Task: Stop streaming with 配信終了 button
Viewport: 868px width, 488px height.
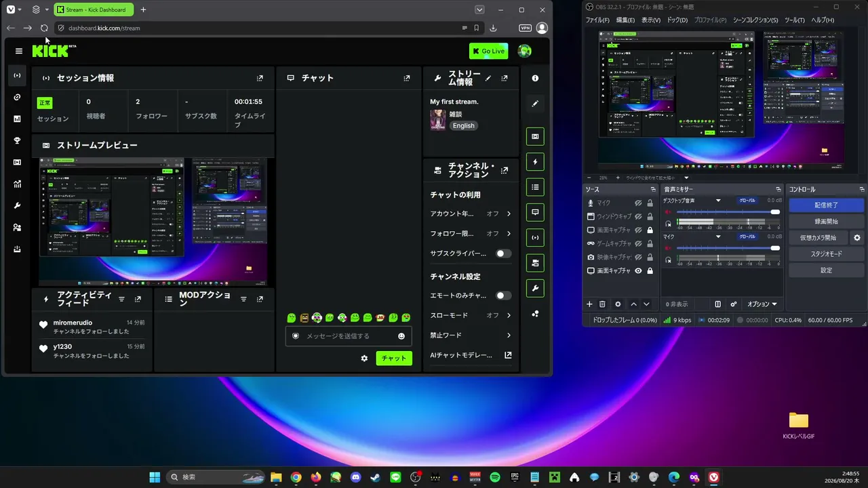Action: click(x=826, y=205)
